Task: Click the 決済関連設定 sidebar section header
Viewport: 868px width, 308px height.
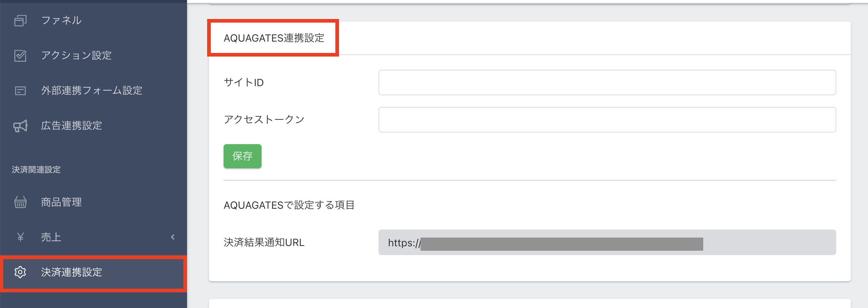Action: 36,170
